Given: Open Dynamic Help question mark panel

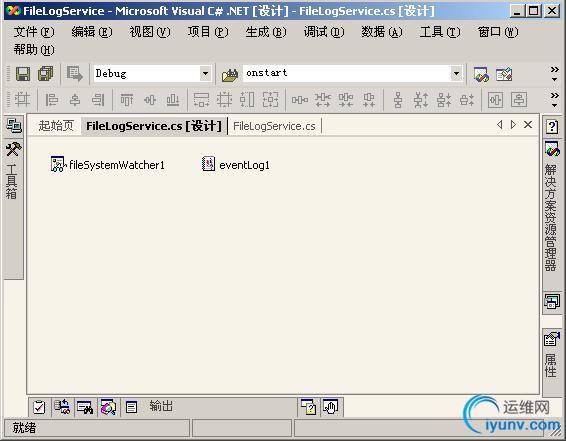Looking at the screenshot, I should point(552,127).
